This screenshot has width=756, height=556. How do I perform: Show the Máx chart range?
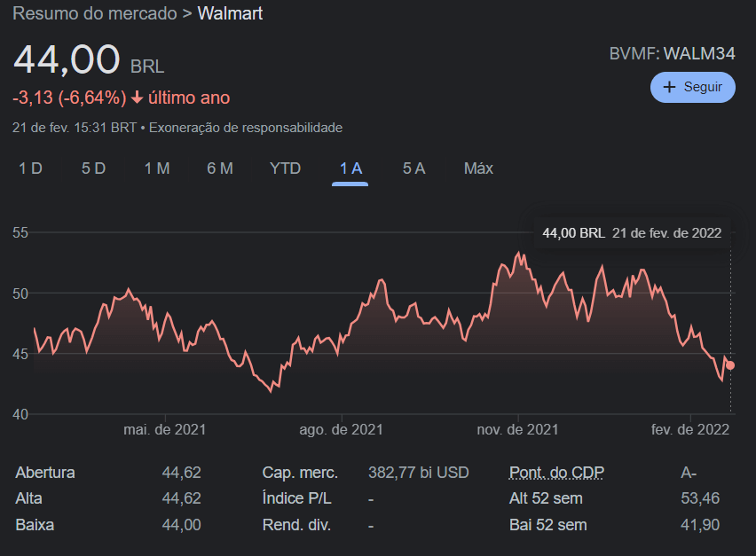click(x=478, y=168)
